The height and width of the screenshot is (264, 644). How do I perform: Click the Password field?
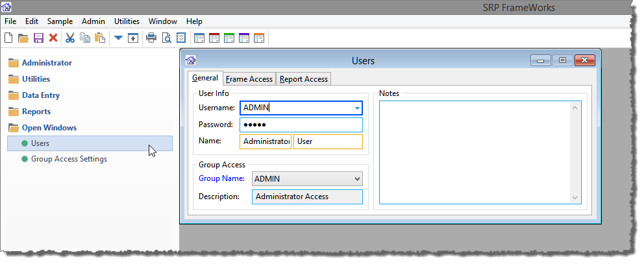click(301, 125)
